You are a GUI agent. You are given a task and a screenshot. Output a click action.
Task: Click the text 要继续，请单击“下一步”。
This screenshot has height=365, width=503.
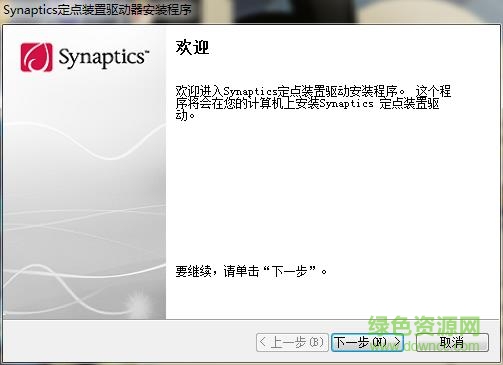click(x=251, y=271)
